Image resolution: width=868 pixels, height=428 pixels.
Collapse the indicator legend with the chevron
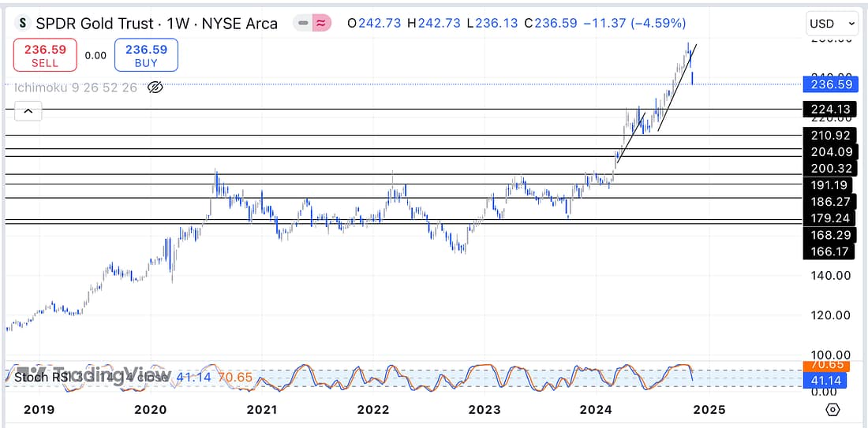28,112
